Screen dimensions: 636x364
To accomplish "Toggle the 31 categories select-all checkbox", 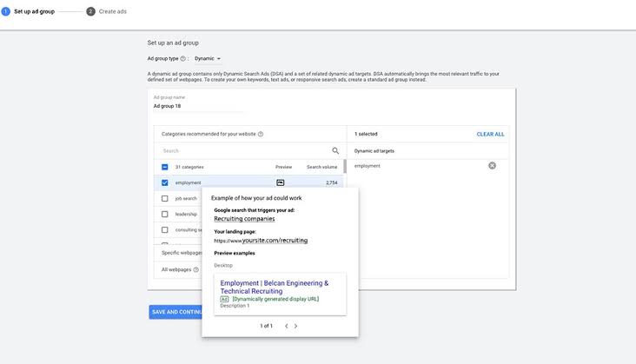I will tap(165, 167).
